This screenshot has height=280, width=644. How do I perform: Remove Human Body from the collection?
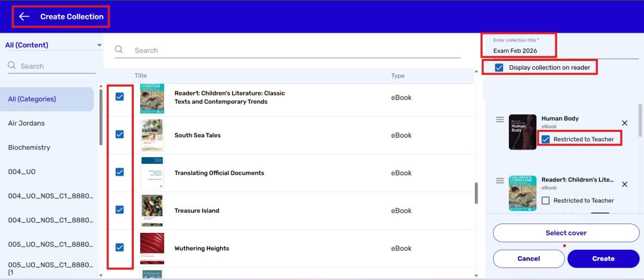(625, 123)
